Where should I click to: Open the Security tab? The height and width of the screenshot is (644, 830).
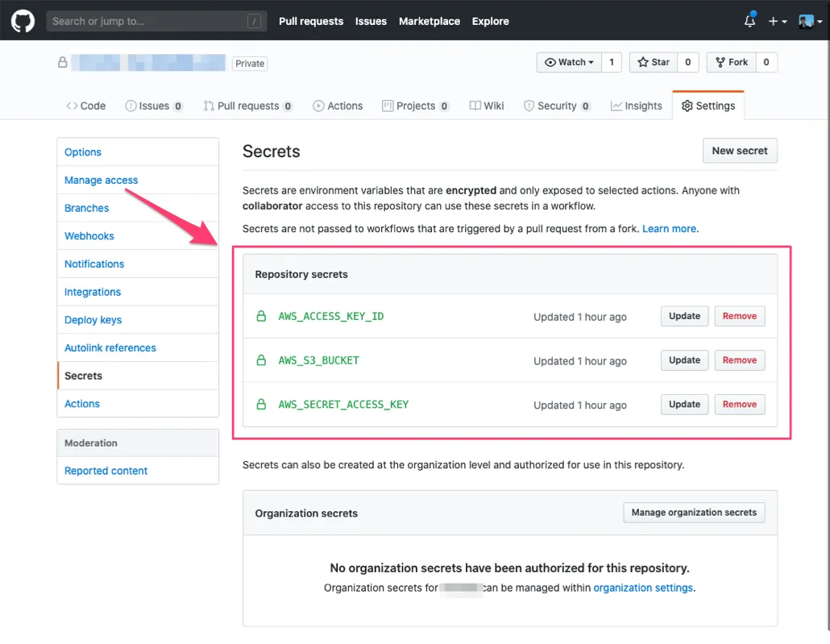(557, 106)
